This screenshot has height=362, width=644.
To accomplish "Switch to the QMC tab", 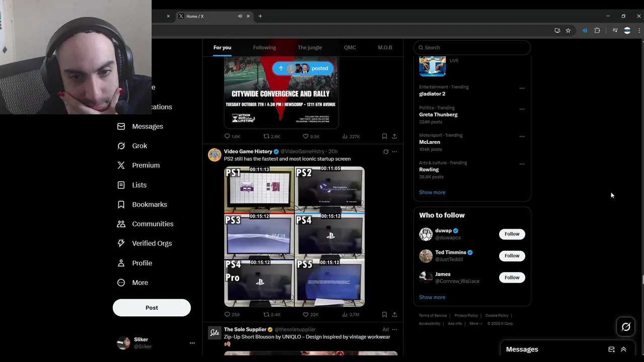I will [x=350, y=47].
